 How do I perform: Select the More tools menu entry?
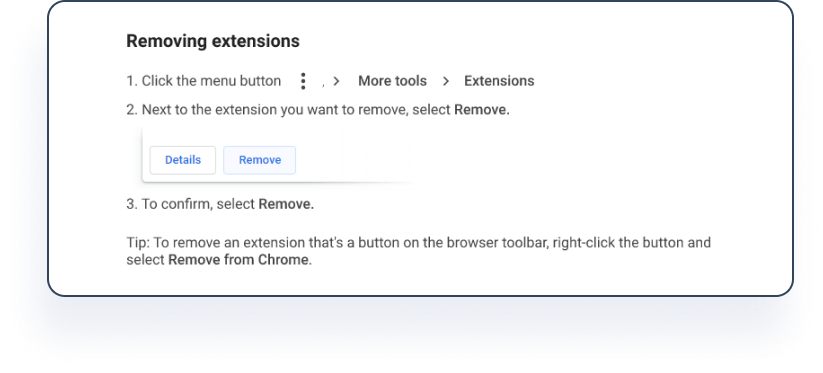coord(392,81)
